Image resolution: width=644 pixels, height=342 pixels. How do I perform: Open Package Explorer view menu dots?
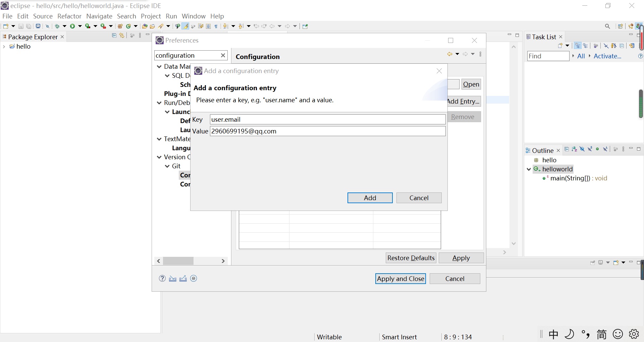tap(140, 36)
